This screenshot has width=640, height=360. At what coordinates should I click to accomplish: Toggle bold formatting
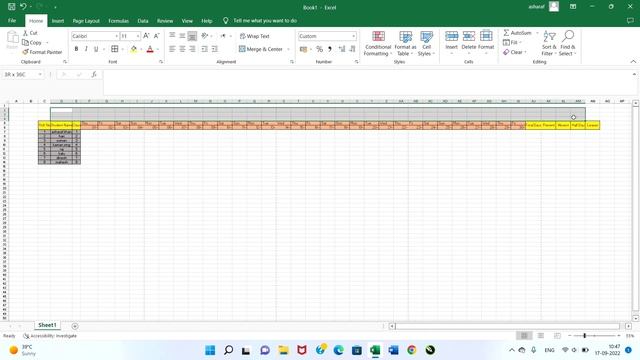[76, 49]
